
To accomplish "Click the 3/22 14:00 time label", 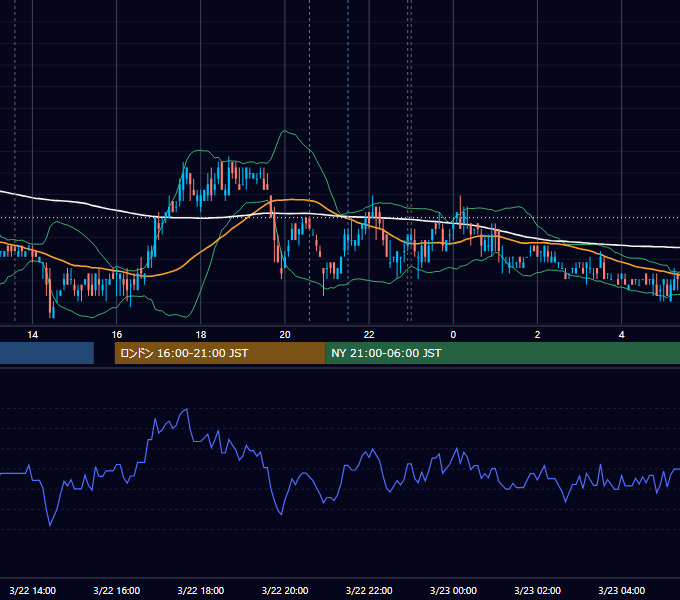I will tap(33, 590).
